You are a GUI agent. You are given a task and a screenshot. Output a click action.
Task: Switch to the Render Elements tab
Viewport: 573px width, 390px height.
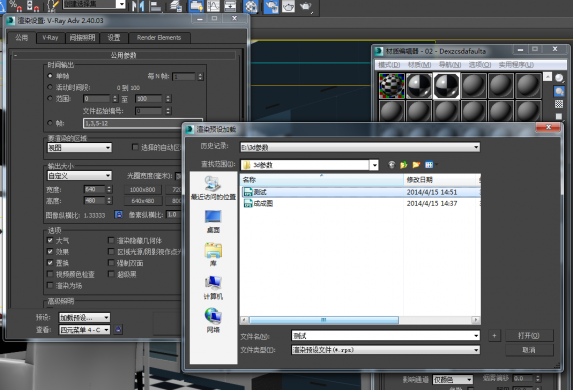click(159, 37)
